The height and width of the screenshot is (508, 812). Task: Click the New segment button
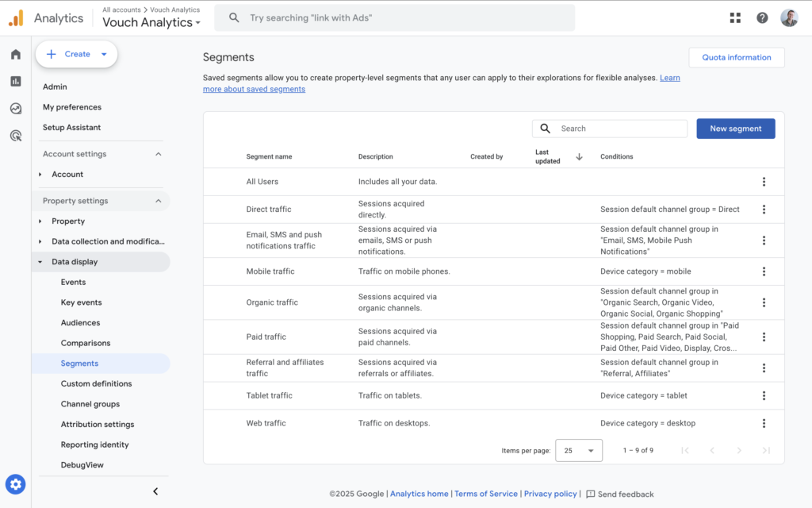(x=735, y=129)
